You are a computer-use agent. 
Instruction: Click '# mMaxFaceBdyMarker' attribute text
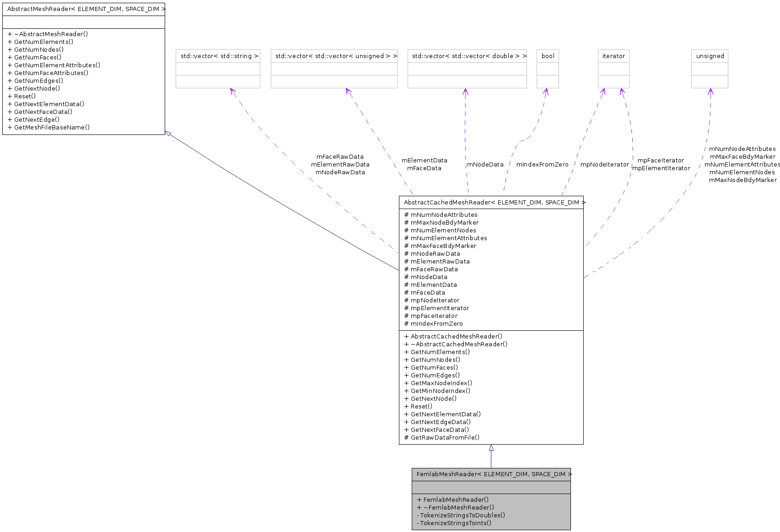(x=440, y=246)
